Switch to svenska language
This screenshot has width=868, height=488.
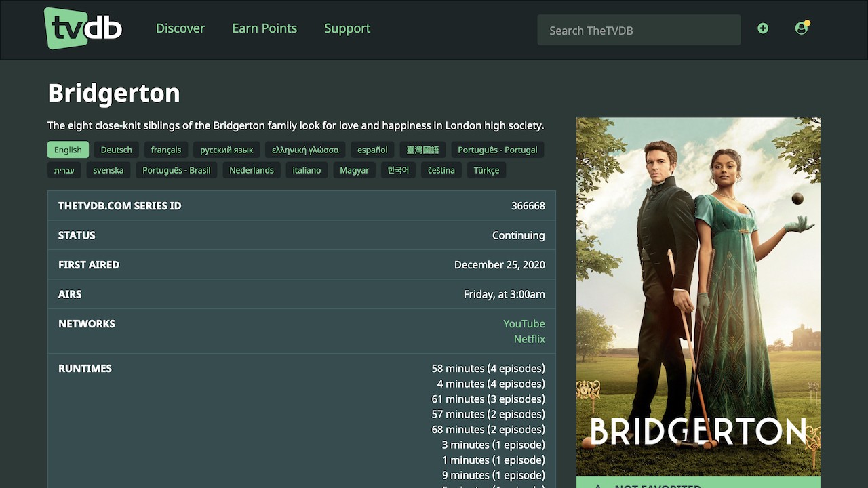[x=108, y=170]
